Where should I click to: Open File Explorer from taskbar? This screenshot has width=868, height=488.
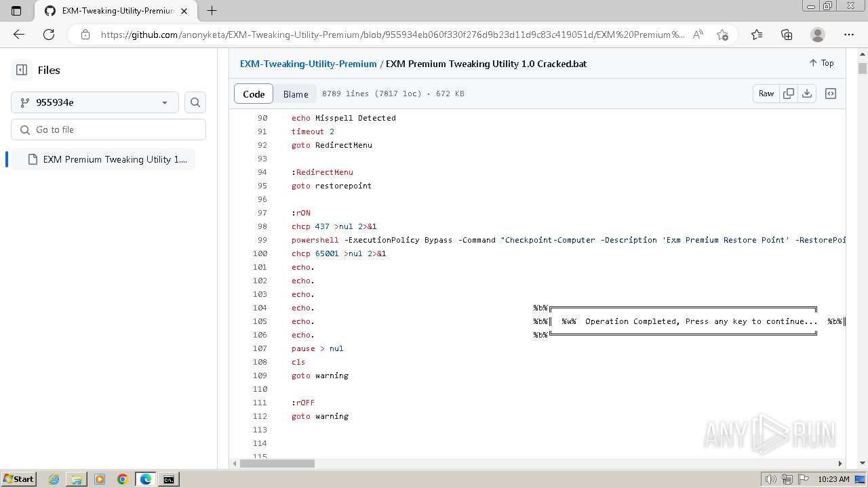pos(77,479)
